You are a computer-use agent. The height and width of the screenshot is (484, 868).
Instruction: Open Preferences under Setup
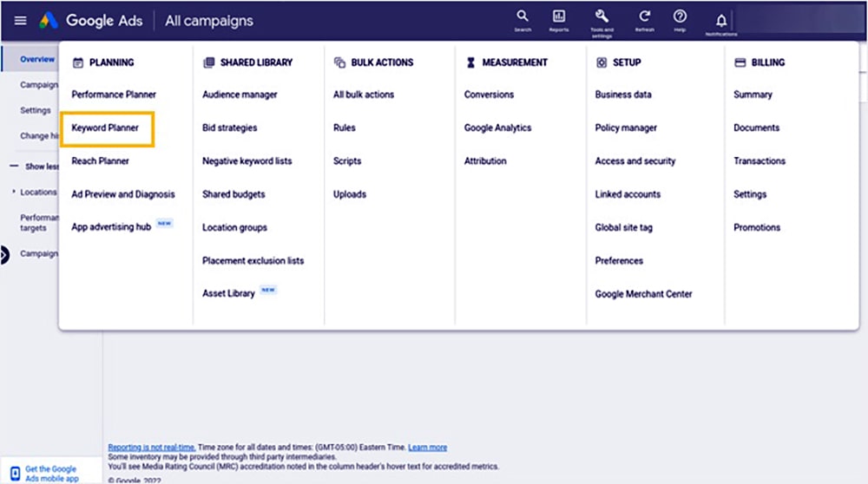619,260
